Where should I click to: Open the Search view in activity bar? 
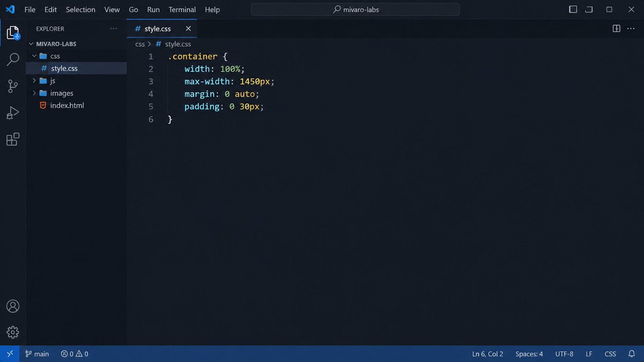pyautogui.click(x=13, y=59)
